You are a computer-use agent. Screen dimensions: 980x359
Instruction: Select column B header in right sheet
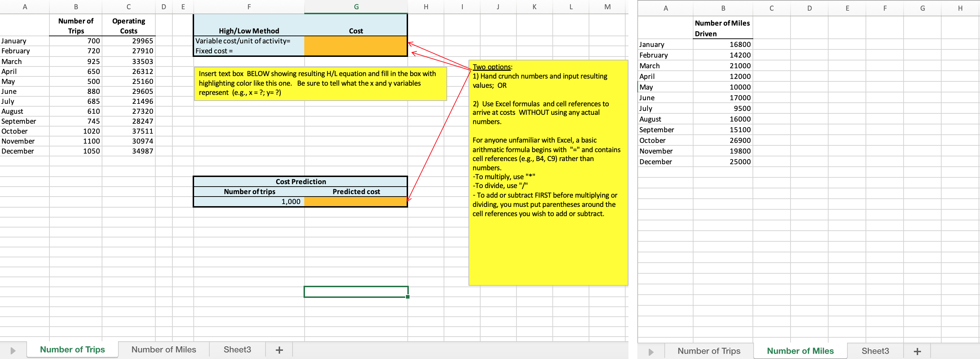(723, 9)
